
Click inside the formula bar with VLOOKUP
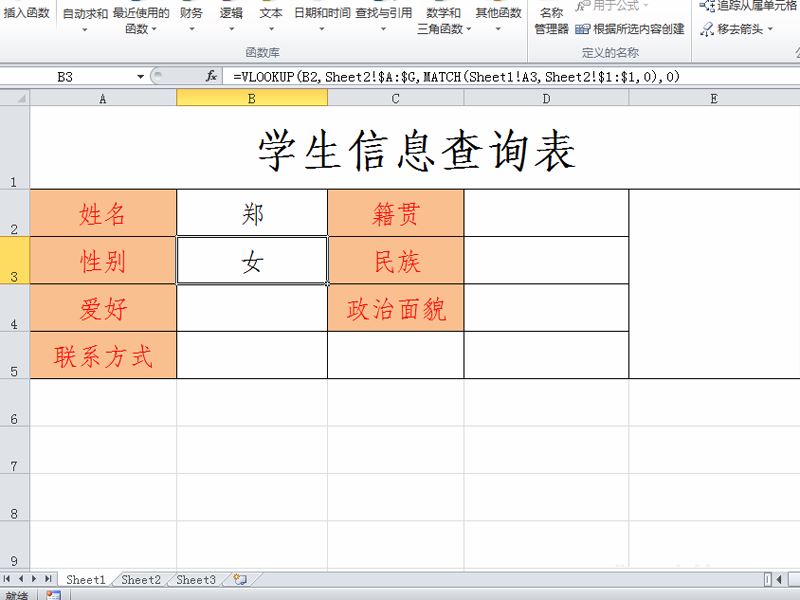[x=500, y=76]
